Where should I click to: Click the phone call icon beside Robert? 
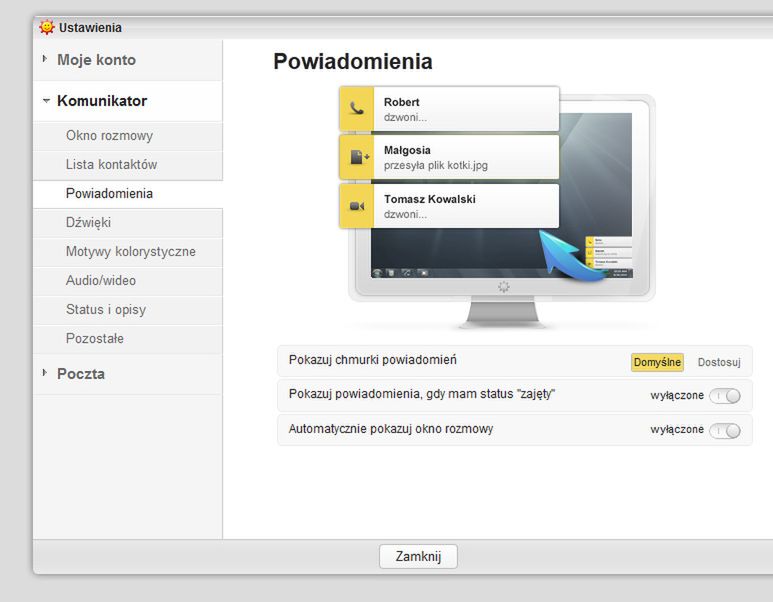tap(357, 108)
